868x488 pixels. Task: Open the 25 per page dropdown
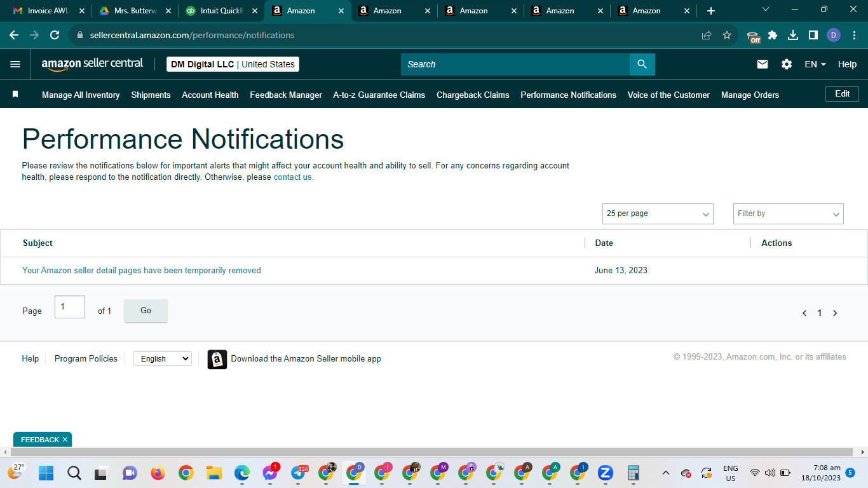pyautogui.click(x=658, y=213)
